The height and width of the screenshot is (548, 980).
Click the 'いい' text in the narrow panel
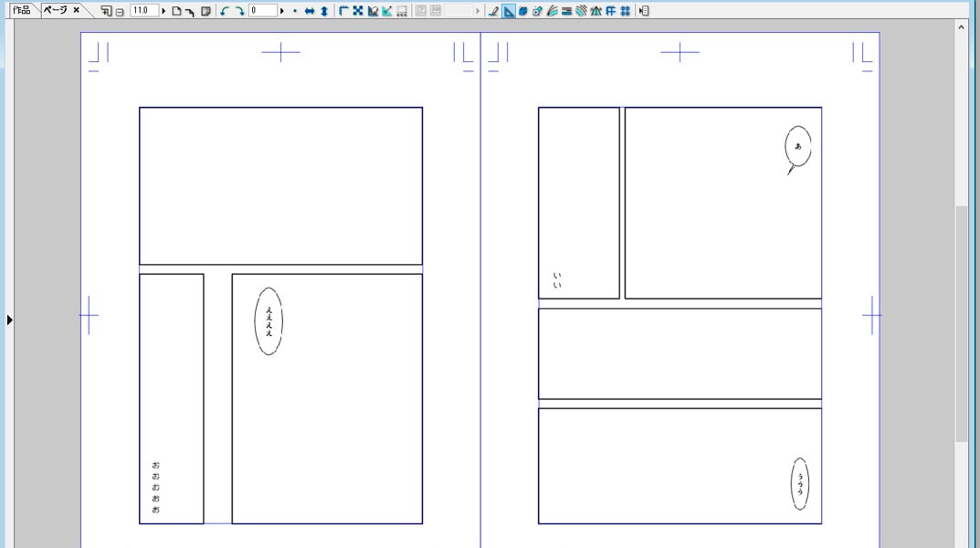point(557,279)
